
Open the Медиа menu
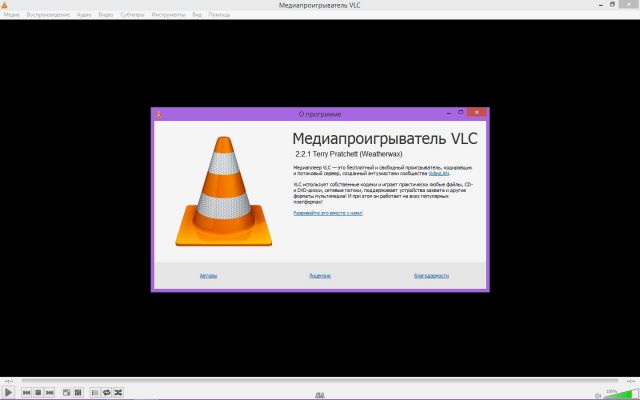(x=11, y=15)
